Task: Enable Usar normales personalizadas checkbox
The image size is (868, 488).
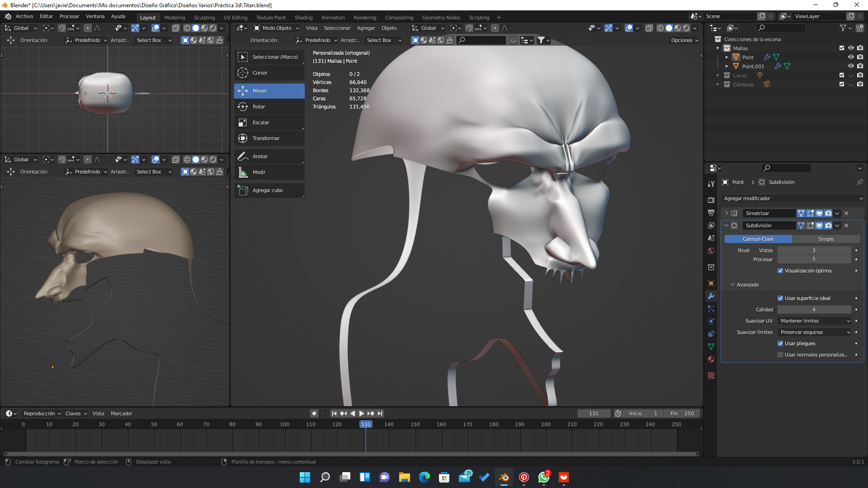Action: point(780,355)
